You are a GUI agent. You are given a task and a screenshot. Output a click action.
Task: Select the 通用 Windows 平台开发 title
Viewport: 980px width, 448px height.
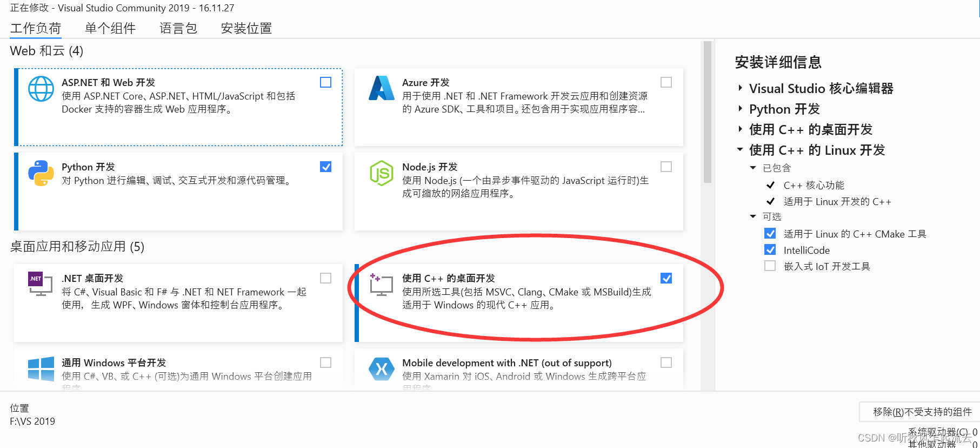pos(114,363)
